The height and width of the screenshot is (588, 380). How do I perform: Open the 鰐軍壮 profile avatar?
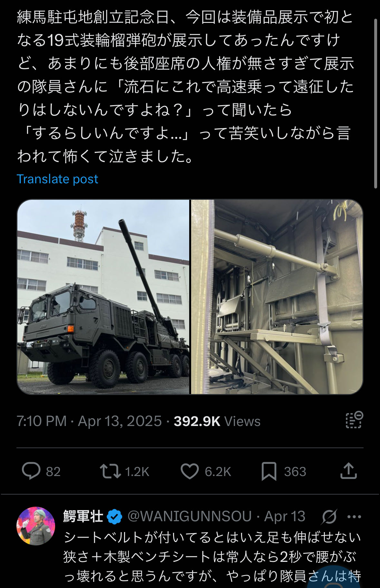tap(36, 526)
